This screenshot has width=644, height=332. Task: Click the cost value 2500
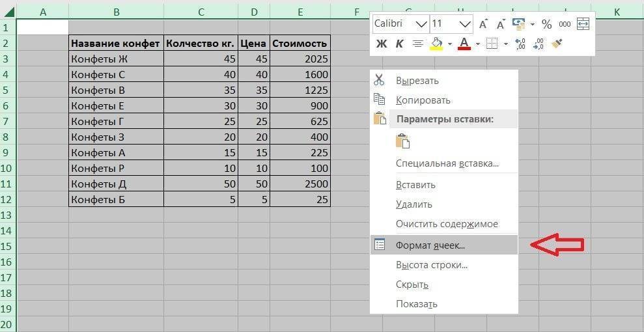[x=300, y=184]
